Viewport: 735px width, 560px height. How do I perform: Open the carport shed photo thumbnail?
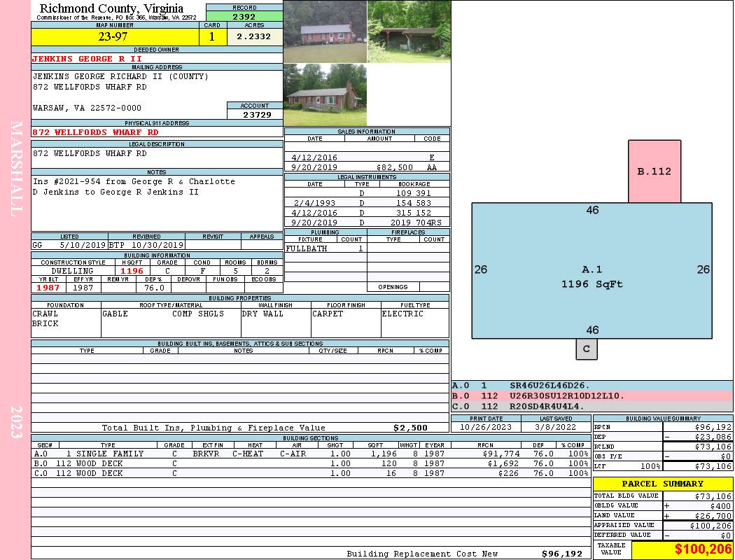(409, 31)
